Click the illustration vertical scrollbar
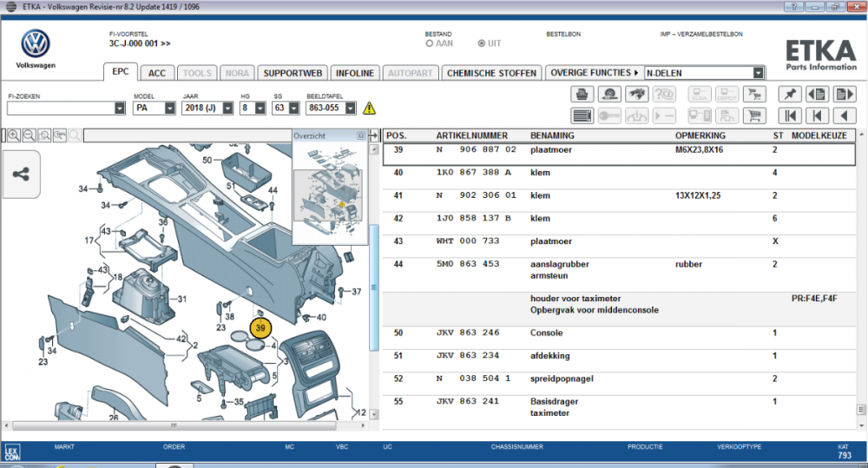Screen dimensions: 868x468 coord(373,287)
